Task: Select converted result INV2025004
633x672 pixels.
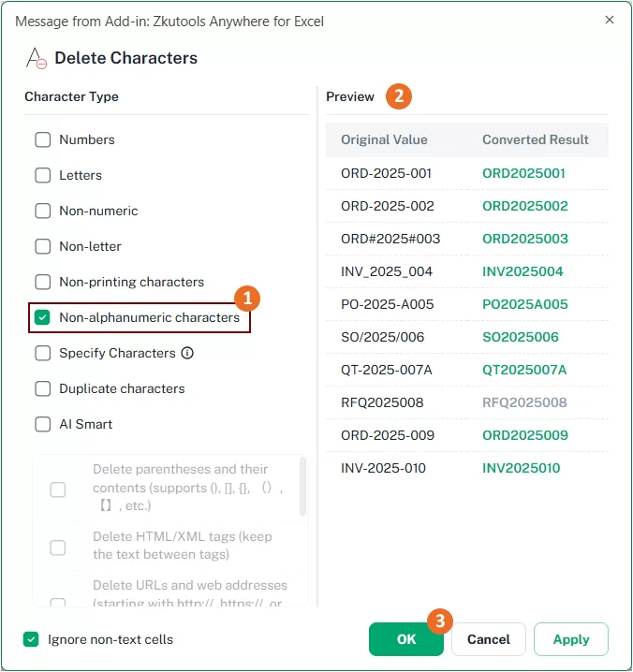Action: 523,271
